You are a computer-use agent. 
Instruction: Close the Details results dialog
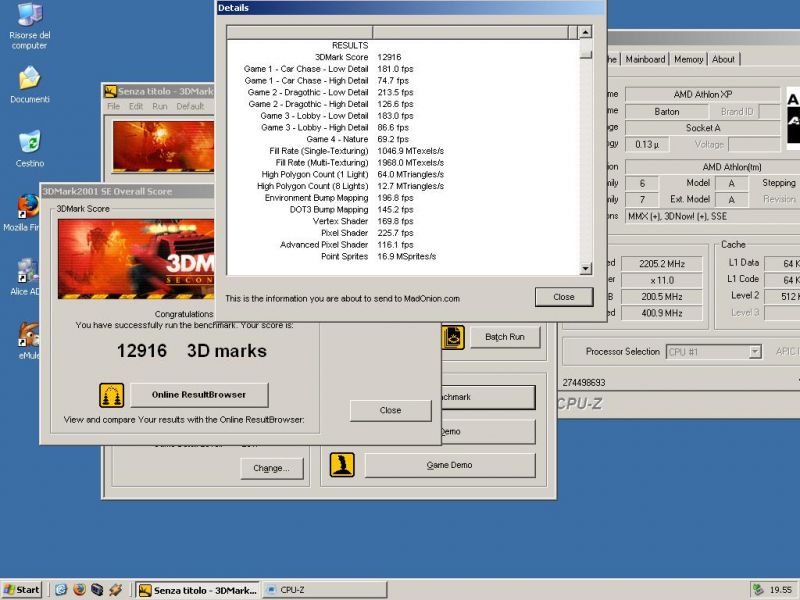coord(564,297)
